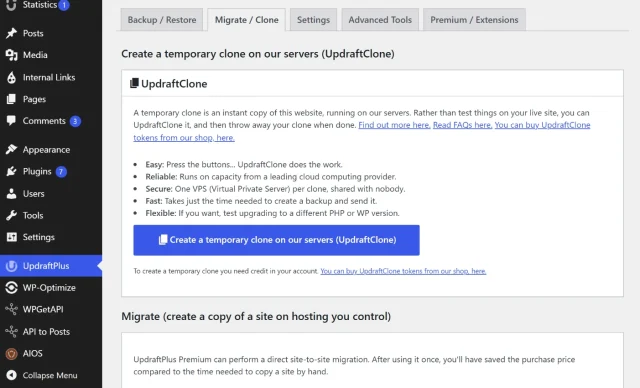The width and height of the screenshot is (640, 388).
Task: Open the Appearance menu item
Action: tap(51, 150)
